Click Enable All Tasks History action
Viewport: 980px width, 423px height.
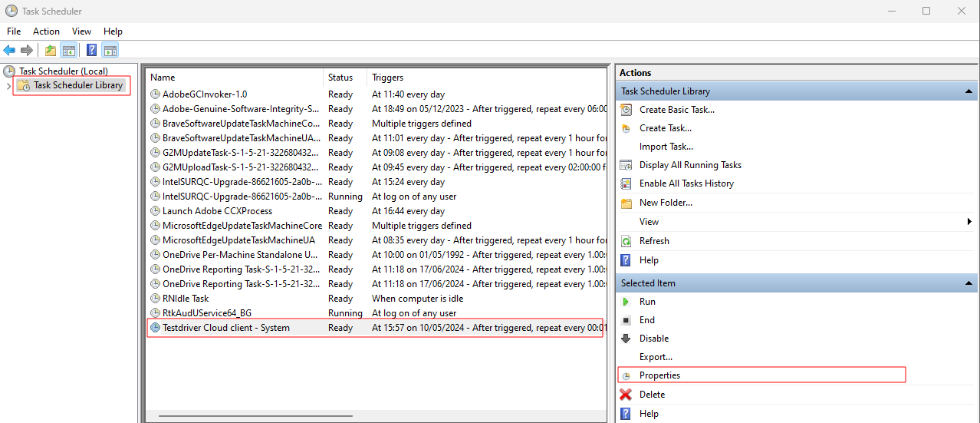coord(686,183)
